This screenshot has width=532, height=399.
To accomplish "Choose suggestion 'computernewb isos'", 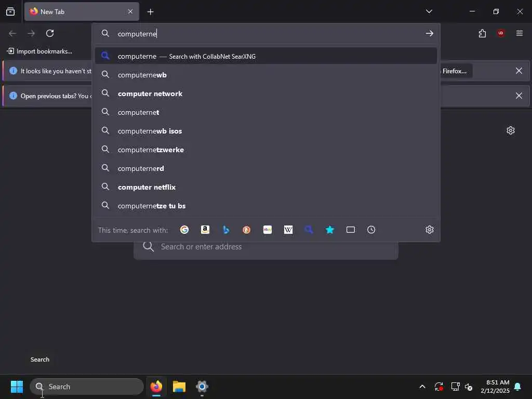I will coord(265,130).
